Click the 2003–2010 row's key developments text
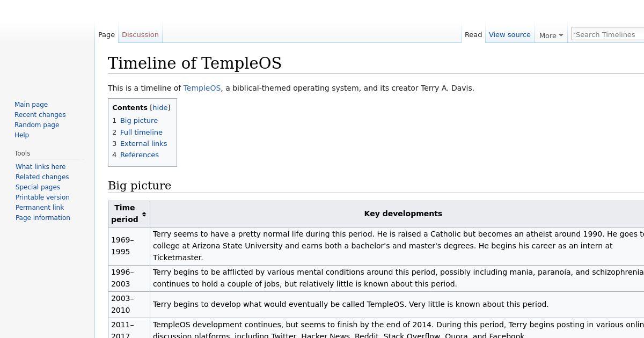This screenshot has width=644, height=338. [x=350, y=304]
